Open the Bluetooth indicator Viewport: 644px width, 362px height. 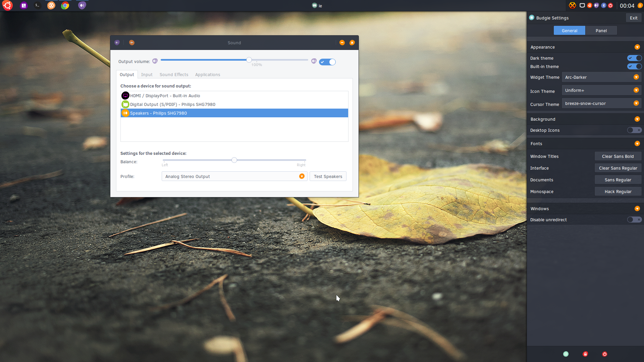(x=603, y=5)
